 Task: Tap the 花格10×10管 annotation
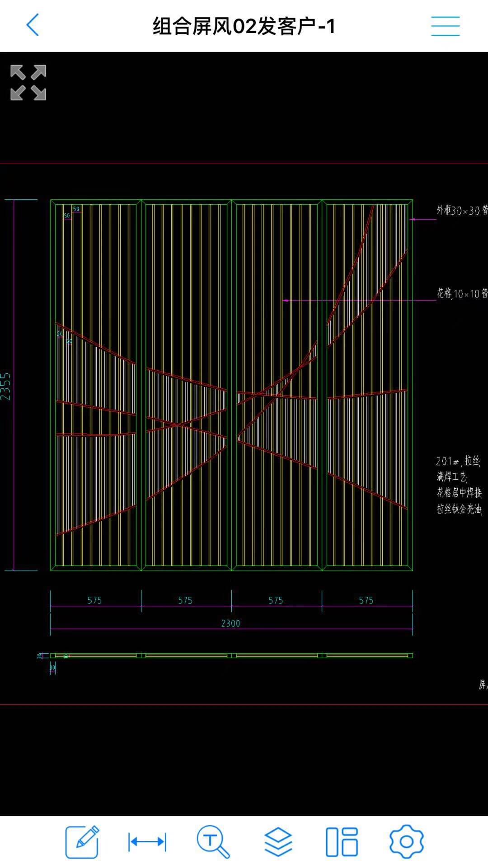click(462, 294)
